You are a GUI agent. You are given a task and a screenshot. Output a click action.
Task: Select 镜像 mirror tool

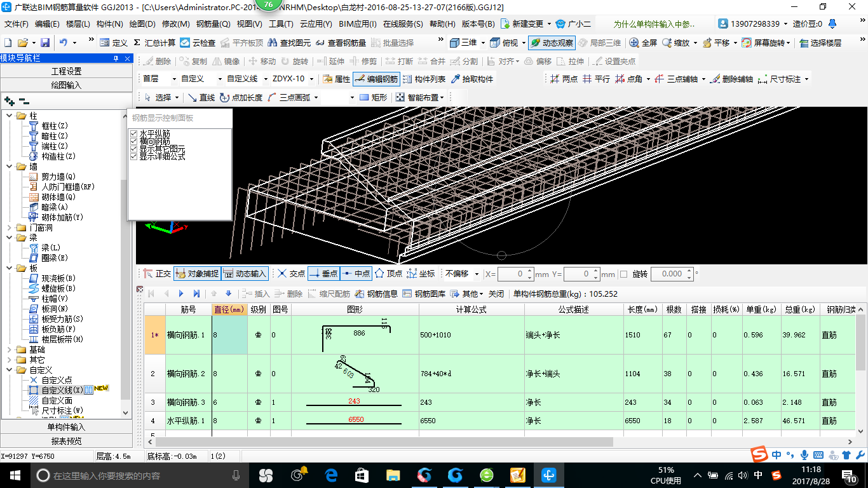[226, 61]
